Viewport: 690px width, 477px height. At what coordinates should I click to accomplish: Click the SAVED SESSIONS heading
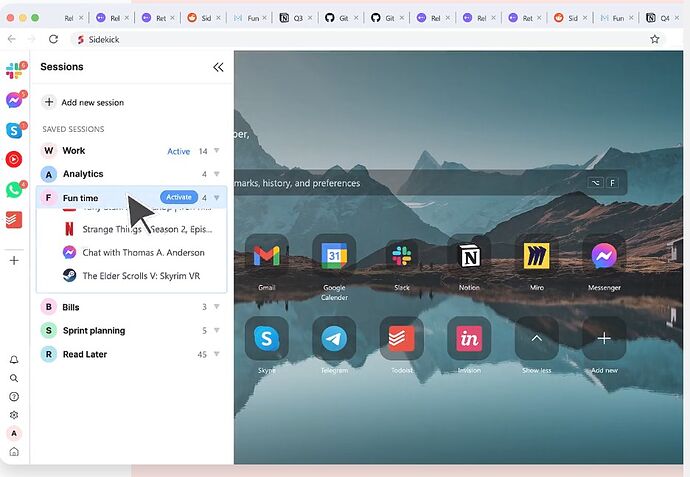pyautogui.click(x=73, y=129)
